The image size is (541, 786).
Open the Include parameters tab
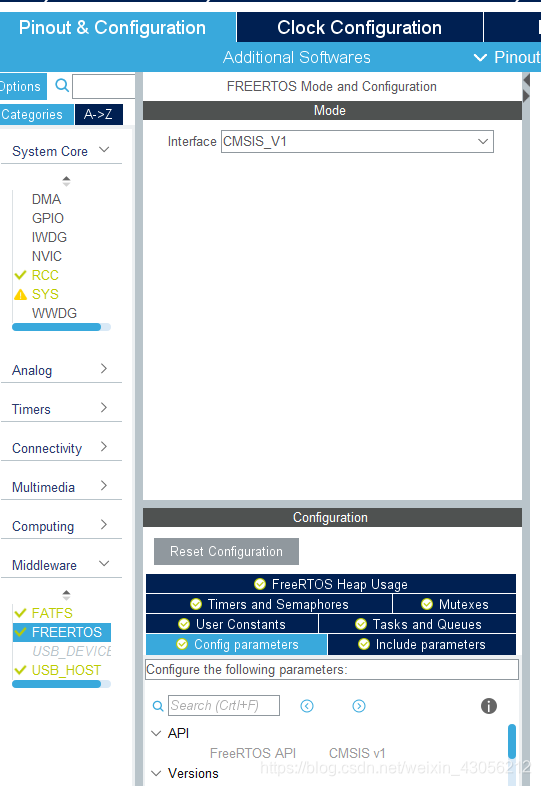click(x=422, y=644)
